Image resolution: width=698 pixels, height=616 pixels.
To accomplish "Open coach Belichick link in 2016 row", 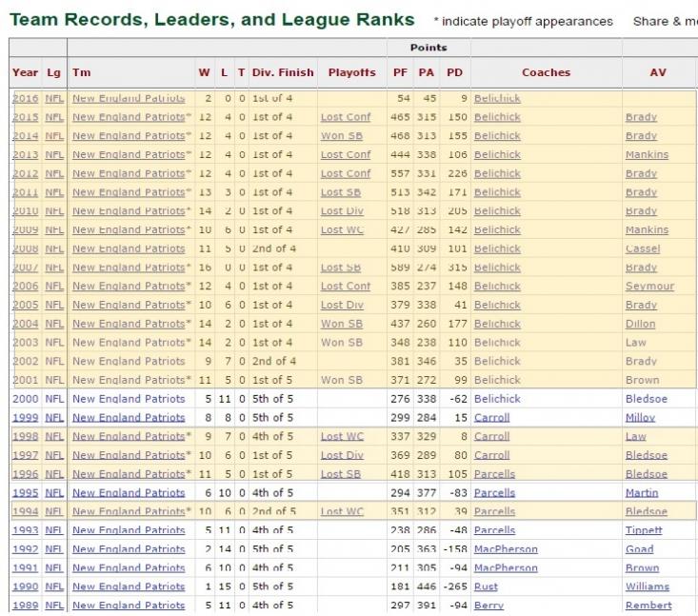I will pyautogui.click(x=497, y=98).
